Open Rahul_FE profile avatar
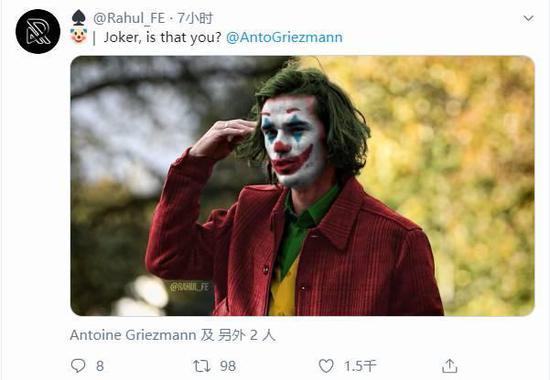The width and height of the screenshot is (550, 380). pos(38,31)
